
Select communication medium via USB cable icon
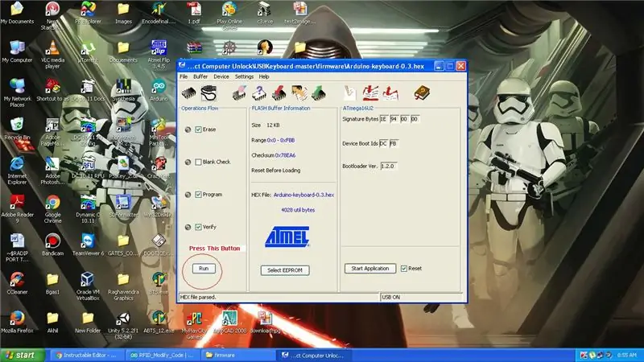208,93
